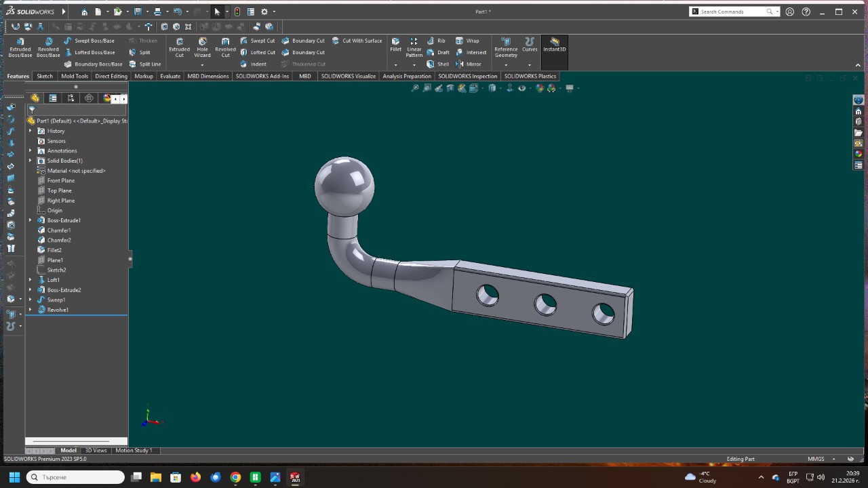Toggle Hide/Show Items eye icon
Viewport: 868px width, 488px height.
521,88
